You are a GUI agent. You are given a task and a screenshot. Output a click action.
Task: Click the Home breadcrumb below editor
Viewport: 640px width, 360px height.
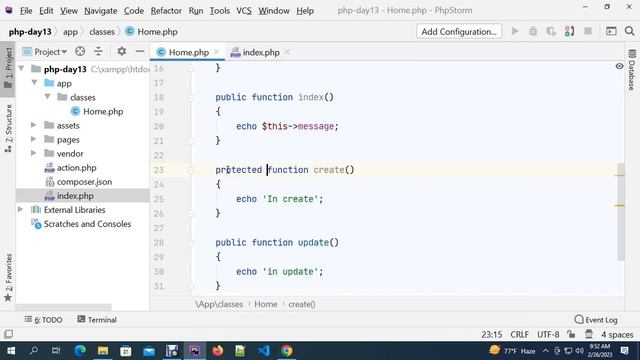tap(265, 304)
